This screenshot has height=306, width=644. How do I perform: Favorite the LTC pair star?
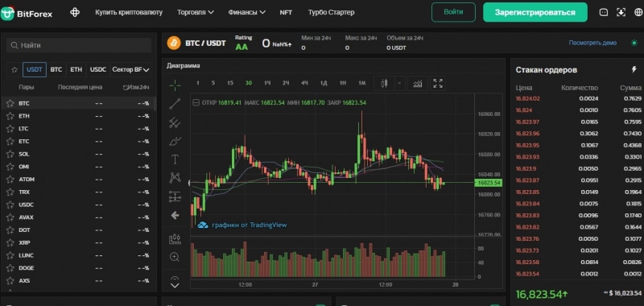click(x=10, y=129)
